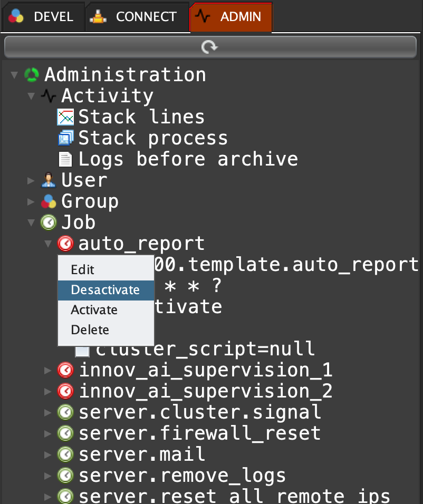This screenshot has width=423, height=504.
Task: Click the Logs before archive document icon
Action: click(x=65, y=159)
